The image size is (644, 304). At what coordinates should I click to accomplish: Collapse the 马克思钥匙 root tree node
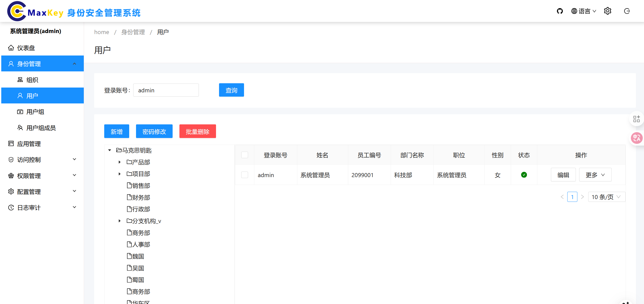110,150
